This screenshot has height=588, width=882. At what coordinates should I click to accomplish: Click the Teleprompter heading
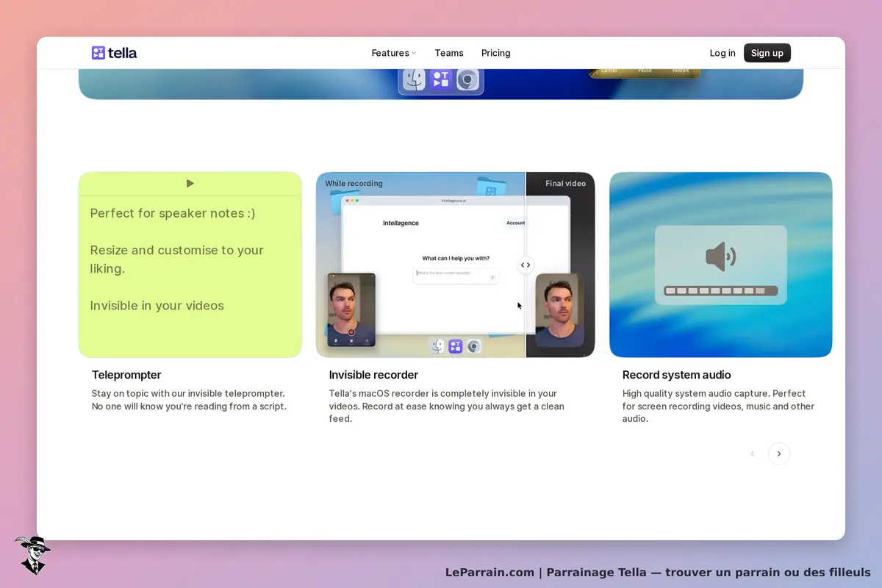pyautogui.click(x=126, y=375)
